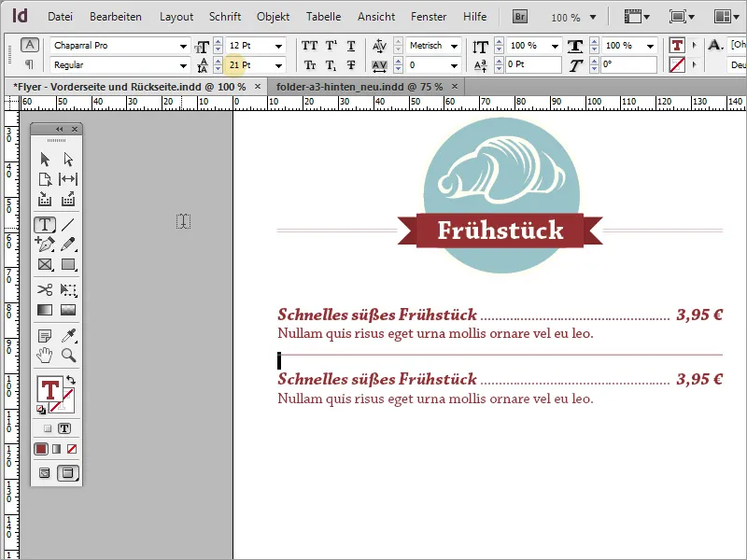The width and height of the screenshot is (747, 560).
Task: Set formatting affects container
Action: click(x=48, y=428)
